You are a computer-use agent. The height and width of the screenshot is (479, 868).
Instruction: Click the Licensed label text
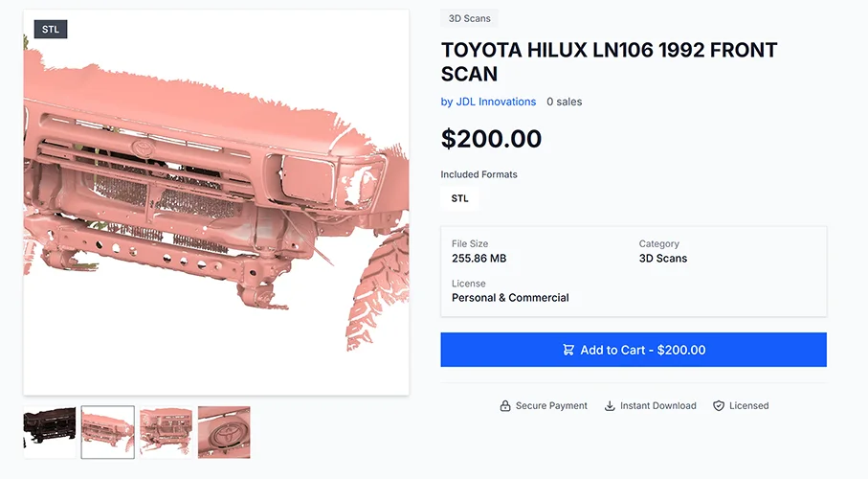(x=749, y=406)
